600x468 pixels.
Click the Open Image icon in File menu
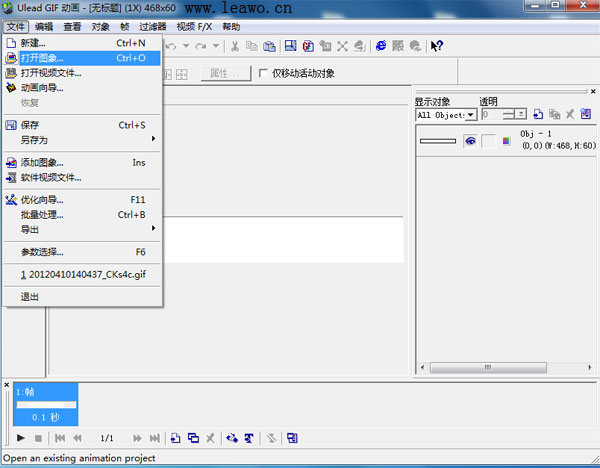coord(11,58)
